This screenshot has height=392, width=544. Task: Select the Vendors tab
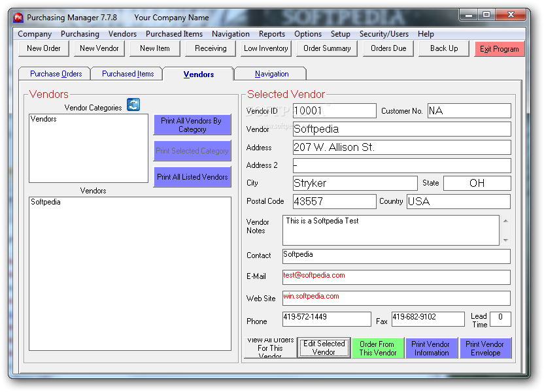[x=199, y=74]
